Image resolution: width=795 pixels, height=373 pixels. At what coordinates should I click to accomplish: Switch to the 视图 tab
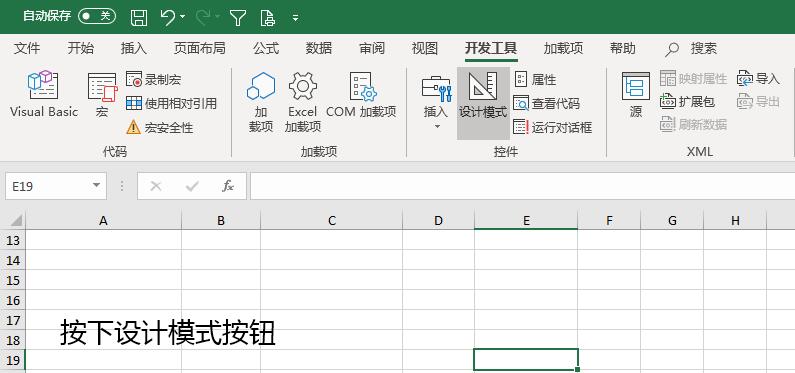[425, 48]
